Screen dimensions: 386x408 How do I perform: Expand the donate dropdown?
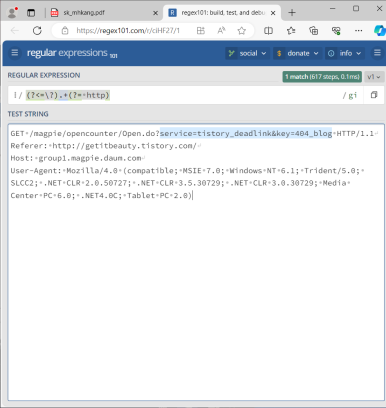point(297,53)
